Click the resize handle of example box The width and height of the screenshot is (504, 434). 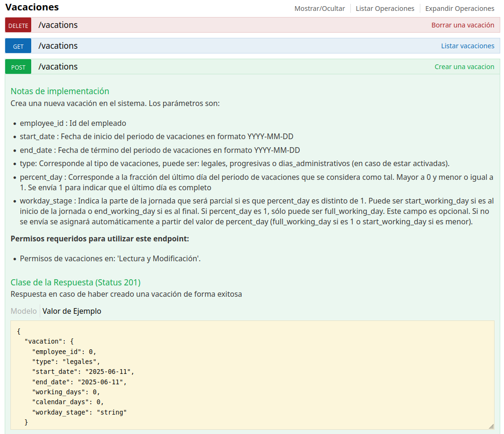click(491, 426)
